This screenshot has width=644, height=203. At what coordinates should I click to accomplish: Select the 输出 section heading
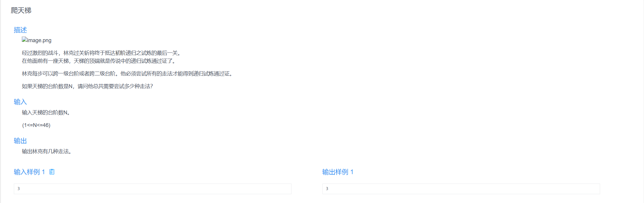pyautogui.click(x=20, y=141)
